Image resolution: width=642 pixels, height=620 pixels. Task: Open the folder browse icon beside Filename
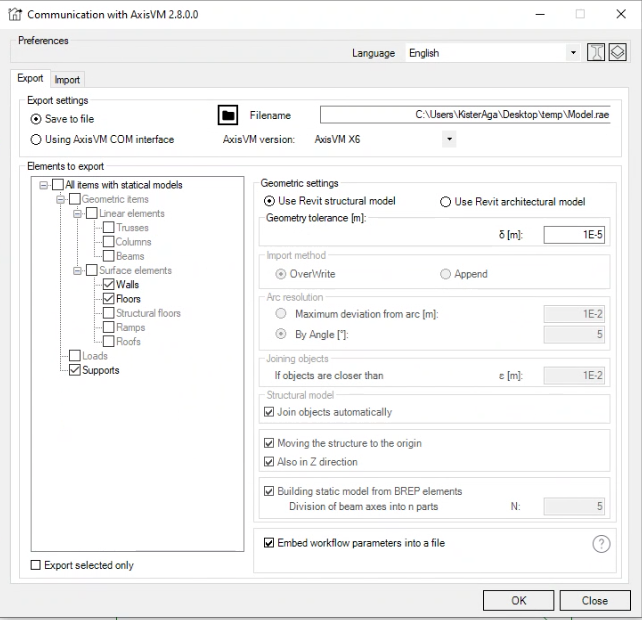point(228,115)
